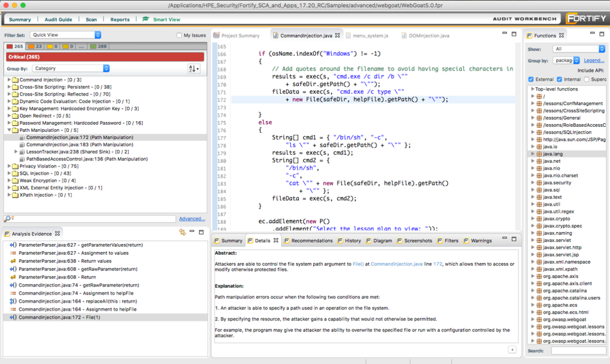The height and width of the screenshot is (364, 610).
Task: Close the CommandInjection.java editor tab
Action: pyautogui.click(x=337, y=35)
